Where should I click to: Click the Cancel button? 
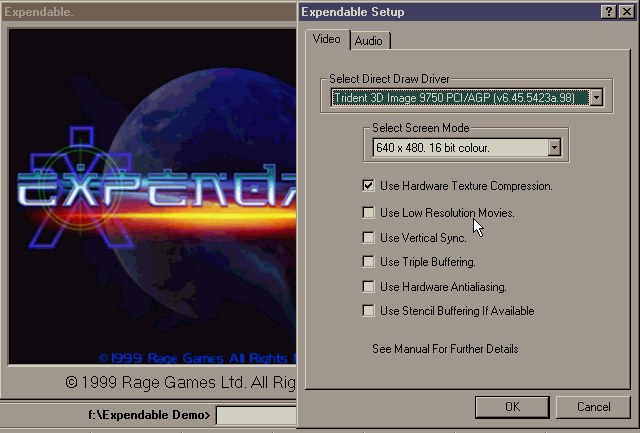[593, 407]
